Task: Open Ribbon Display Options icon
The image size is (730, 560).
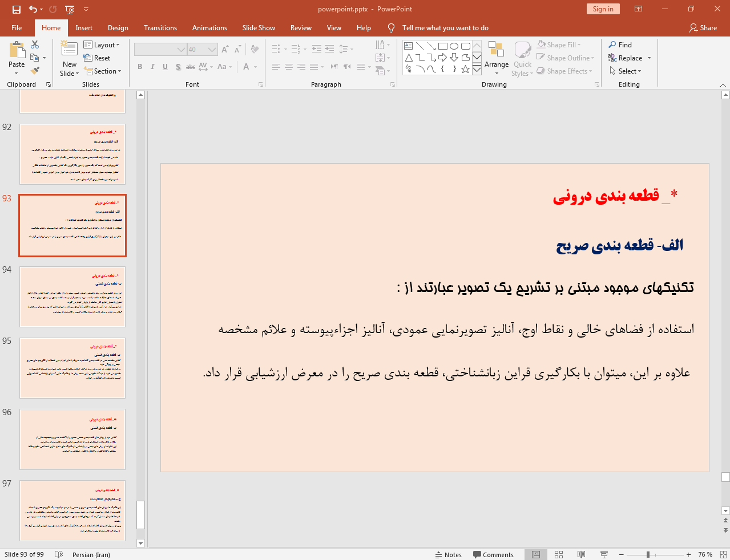Action: [639, 9]
